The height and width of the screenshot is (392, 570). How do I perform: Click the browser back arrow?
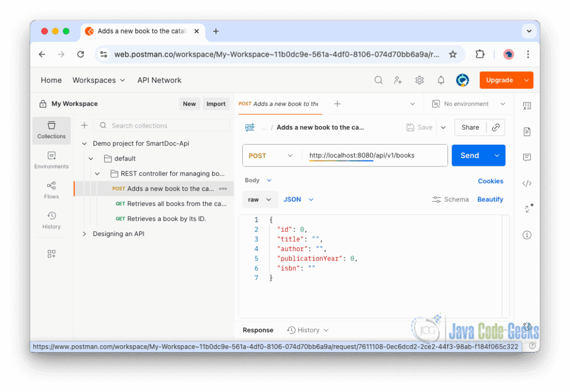[42, 54]
